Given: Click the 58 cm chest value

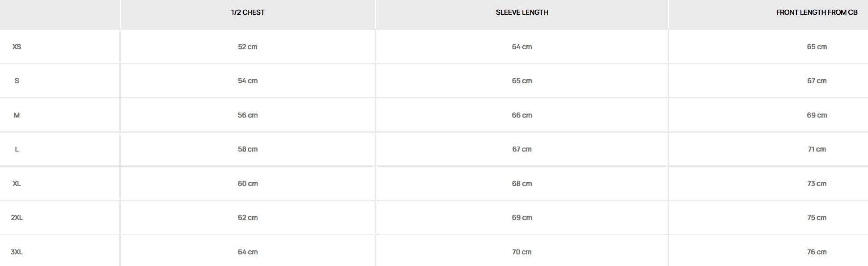Looking at the screenshot, I should 248,149.
